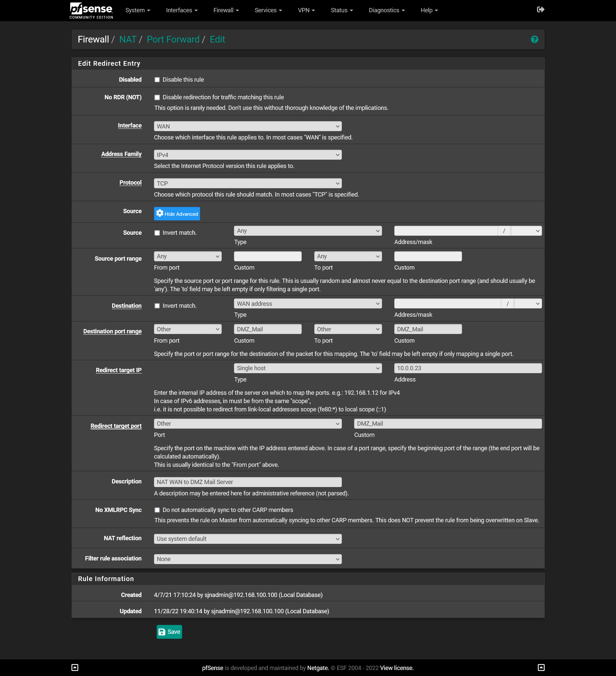Image resolution: width=616 pixels, height=676 pixels.
Task: Open the Status menu
Action: (342, 10)
